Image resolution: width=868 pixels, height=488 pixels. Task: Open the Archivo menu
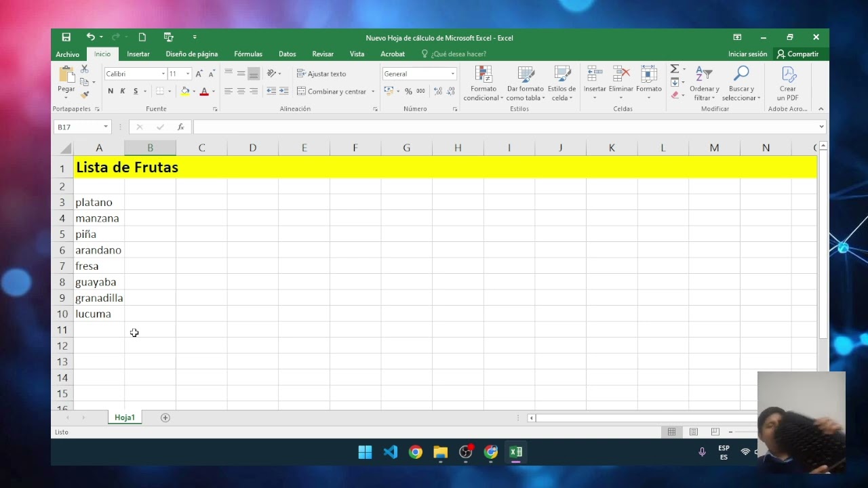point(67,54)
